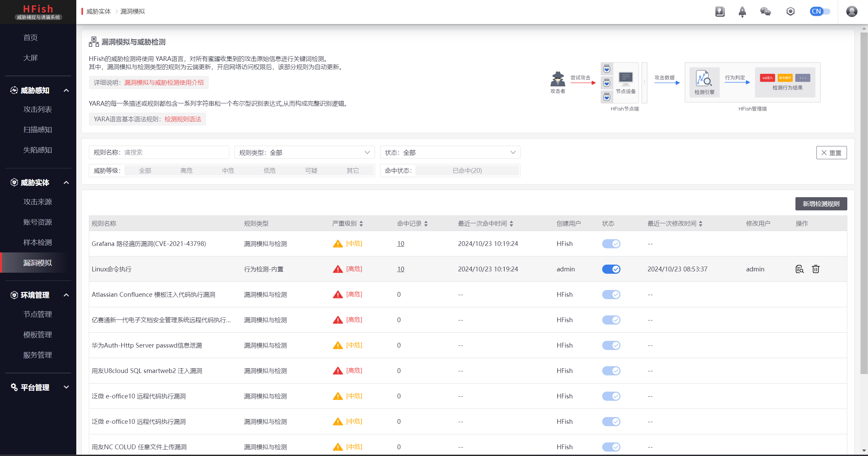This screenshot has width=868, height=456.
Task: Open the 规则类型 dropdown
Action: pyautogui.click(x=304, y=152)
